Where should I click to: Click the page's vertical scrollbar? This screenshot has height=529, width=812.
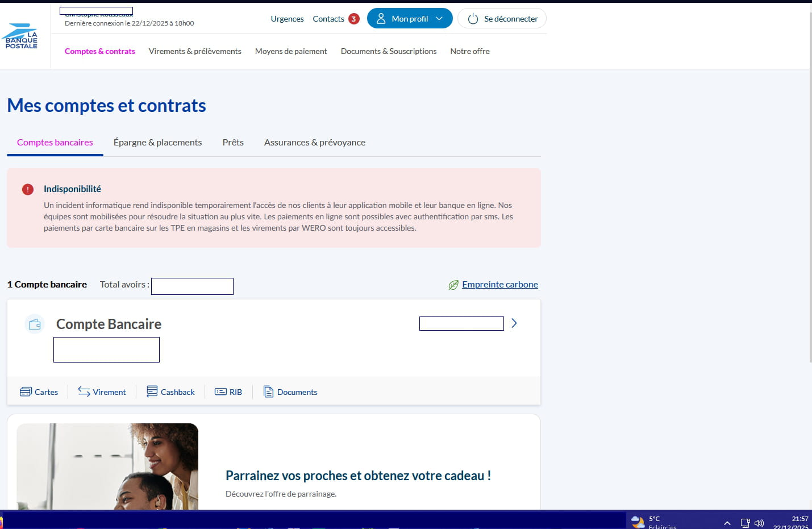click(811, 188)
